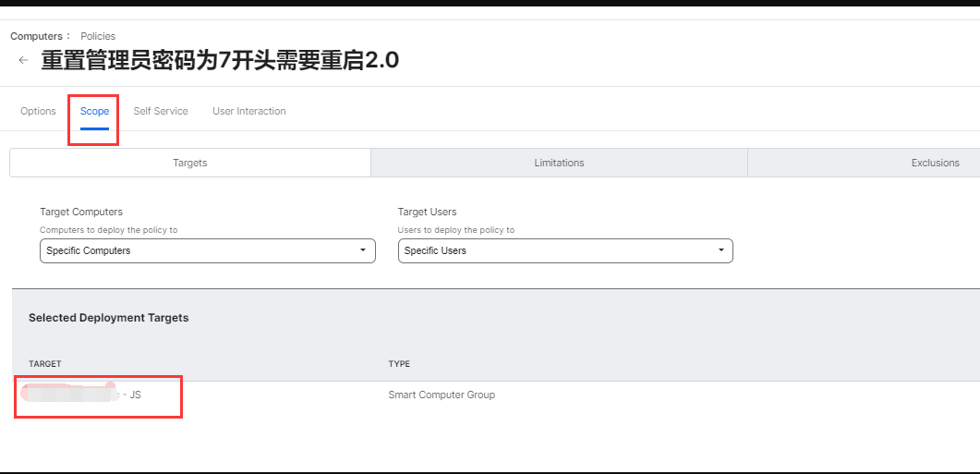Click the TARGET column header

pyautogui.click(x=45, y=364)
